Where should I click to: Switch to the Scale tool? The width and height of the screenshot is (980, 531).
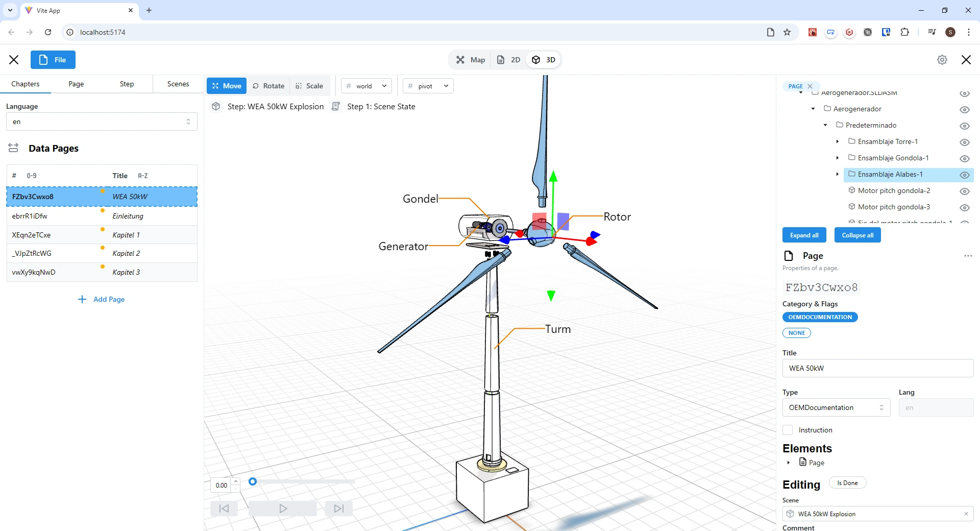(309, 86)
